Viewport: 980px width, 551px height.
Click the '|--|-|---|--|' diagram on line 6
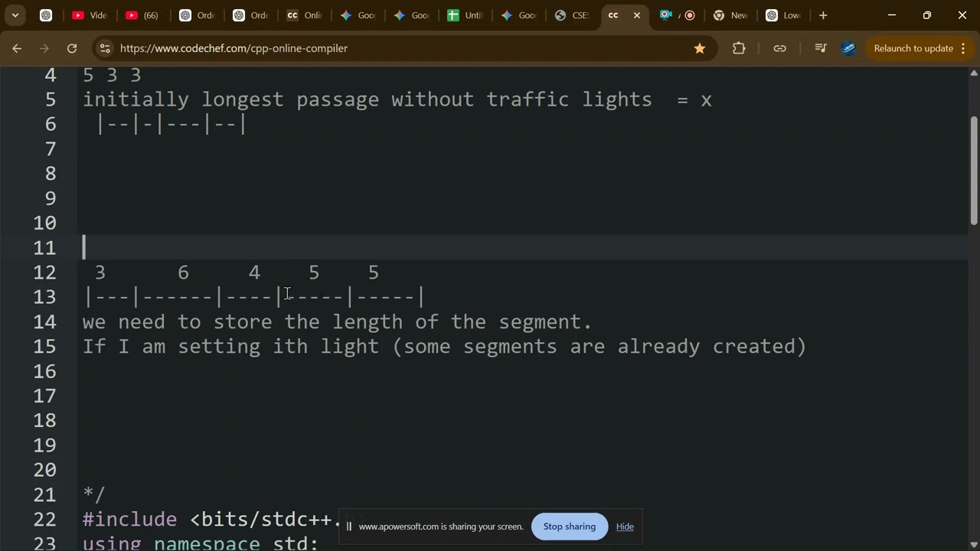pos(171,124)
